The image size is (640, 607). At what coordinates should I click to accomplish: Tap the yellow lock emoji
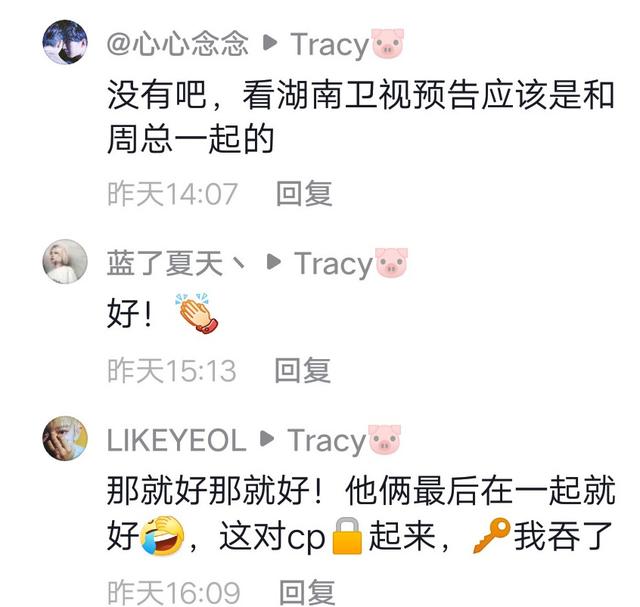coord(347,536)
